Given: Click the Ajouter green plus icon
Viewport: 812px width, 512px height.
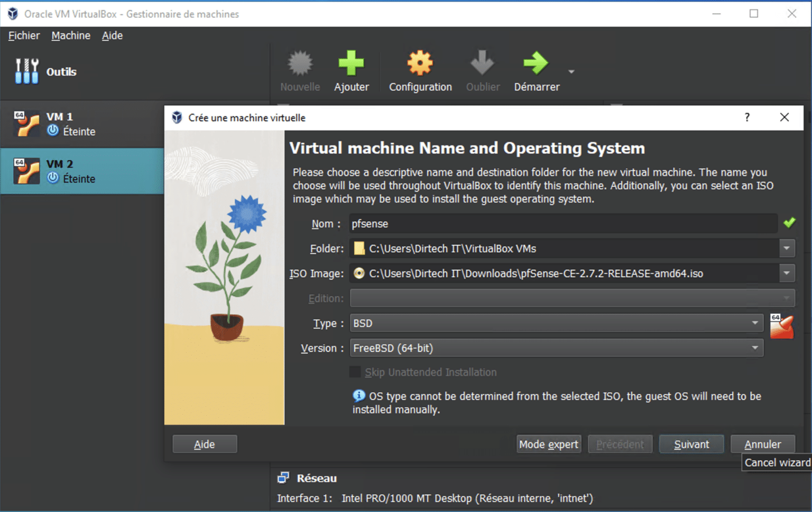Looking at the screenshot, I should click(351, 63).
